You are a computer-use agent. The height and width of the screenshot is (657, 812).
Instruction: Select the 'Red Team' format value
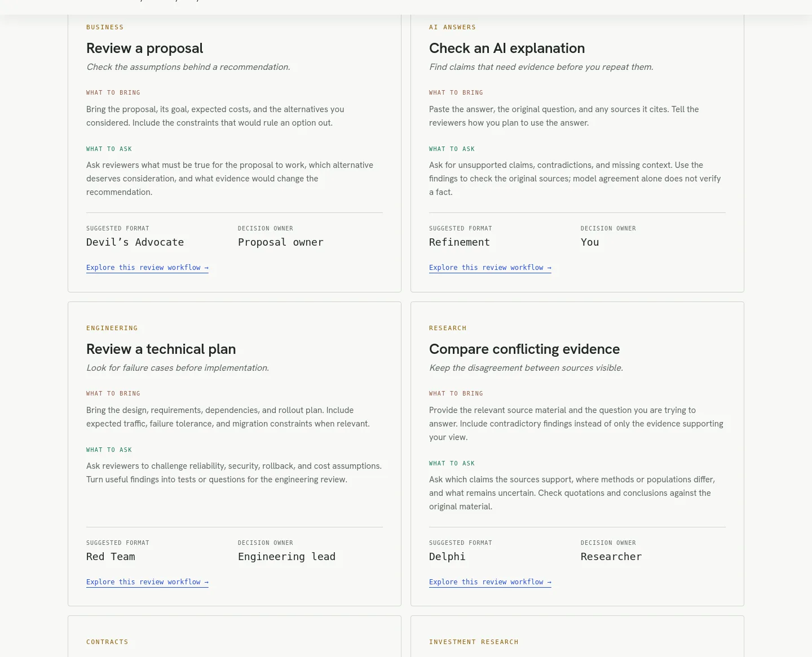click(x=111, y=557)
